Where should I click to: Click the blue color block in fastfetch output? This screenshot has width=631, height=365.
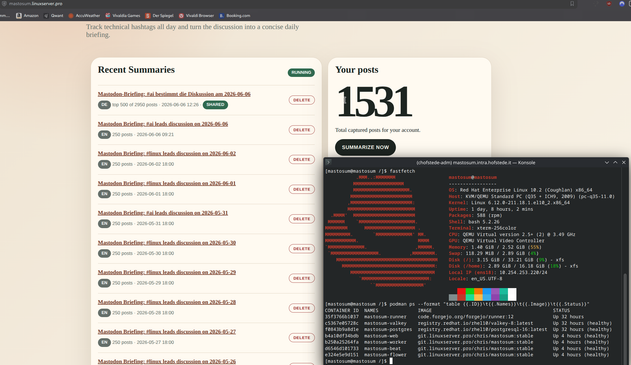487,294
